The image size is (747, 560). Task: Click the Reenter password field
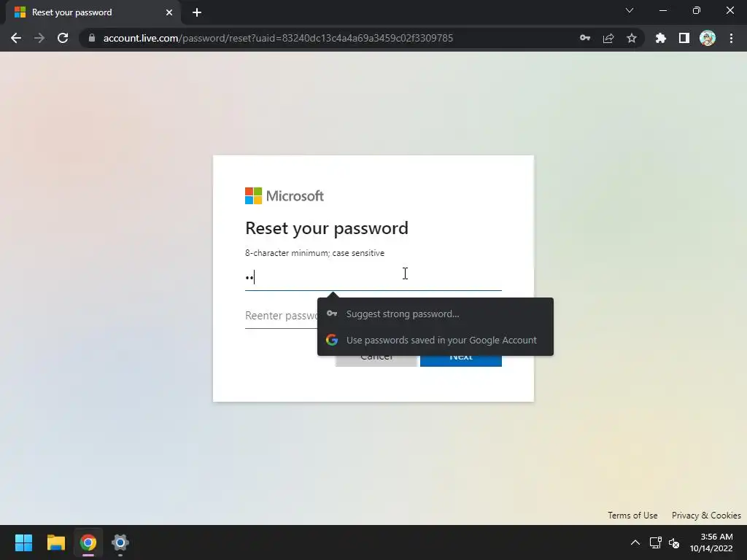click(x=281, y=316)
